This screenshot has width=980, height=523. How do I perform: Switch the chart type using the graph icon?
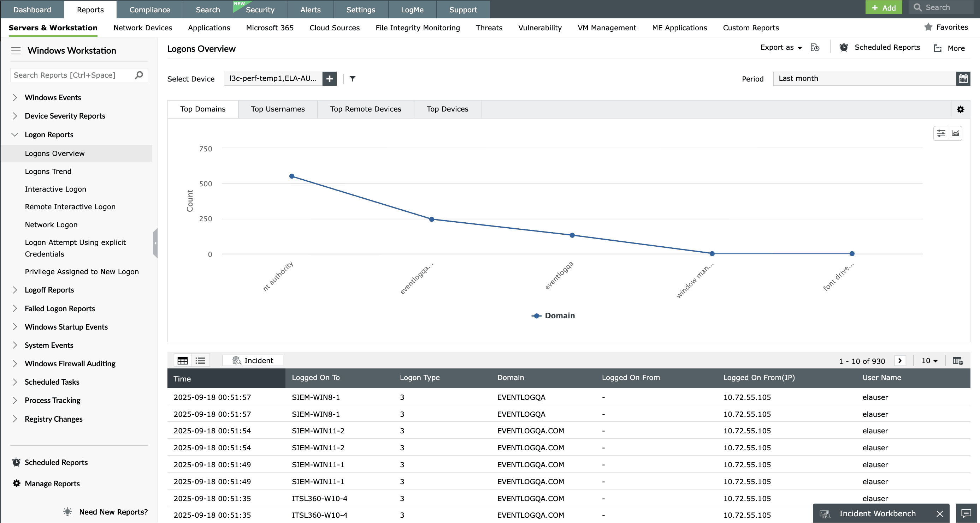(x=955, y=133)
